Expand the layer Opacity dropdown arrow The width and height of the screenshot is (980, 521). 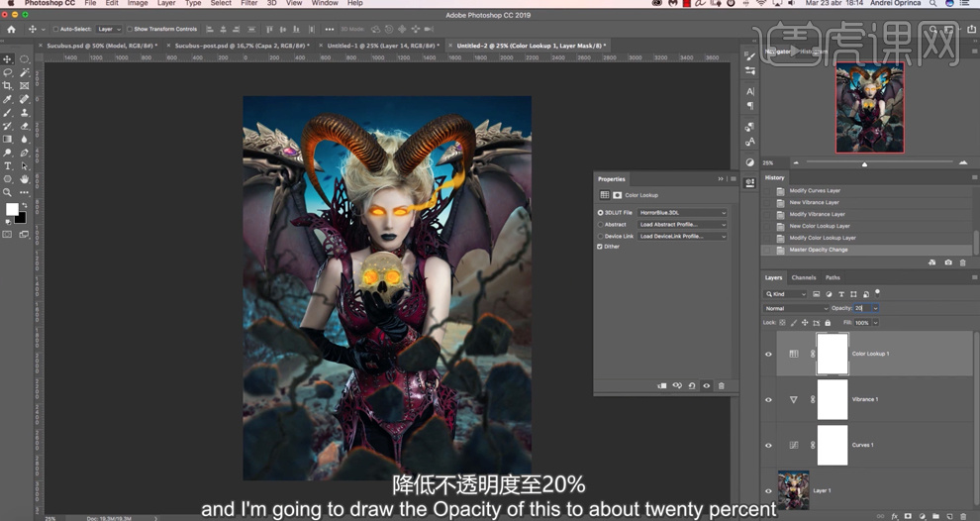pos(875,308)
